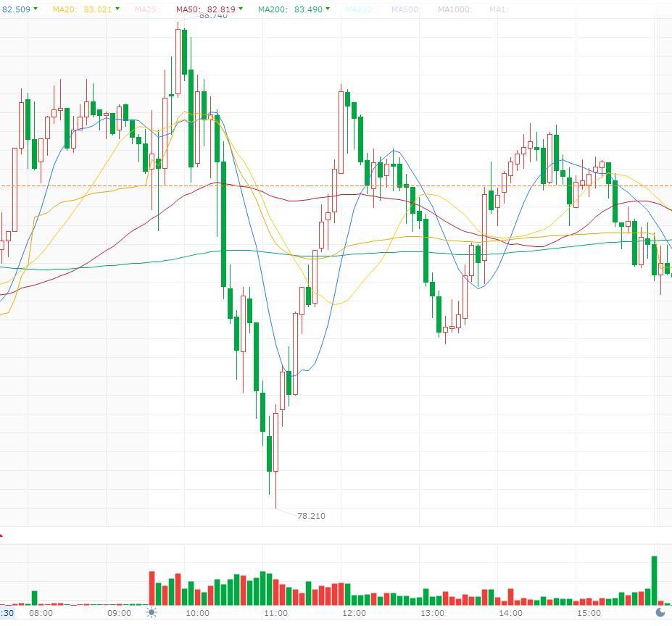The width and height of the screenshot is (672, 626).
Task: Click the highlighted :30 time label
Action: tap(7, 613)
